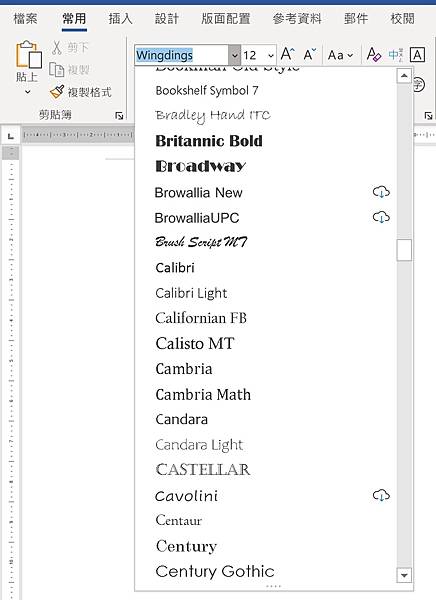Screen dimensions: 436x600
Task: Open the font size dropdown arrow
Action: point(271,55)
